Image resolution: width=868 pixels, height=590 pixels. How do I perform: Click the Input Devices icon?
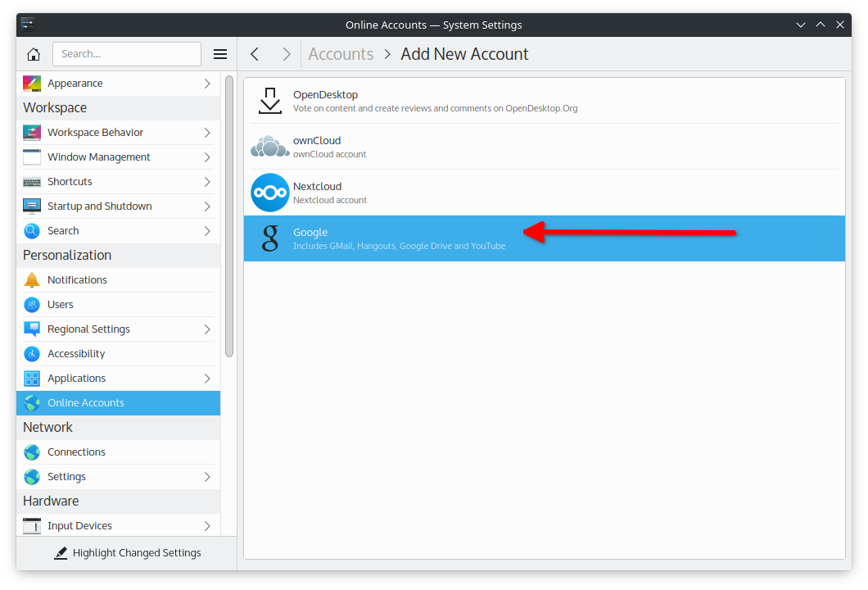click(x=32, y=526)
